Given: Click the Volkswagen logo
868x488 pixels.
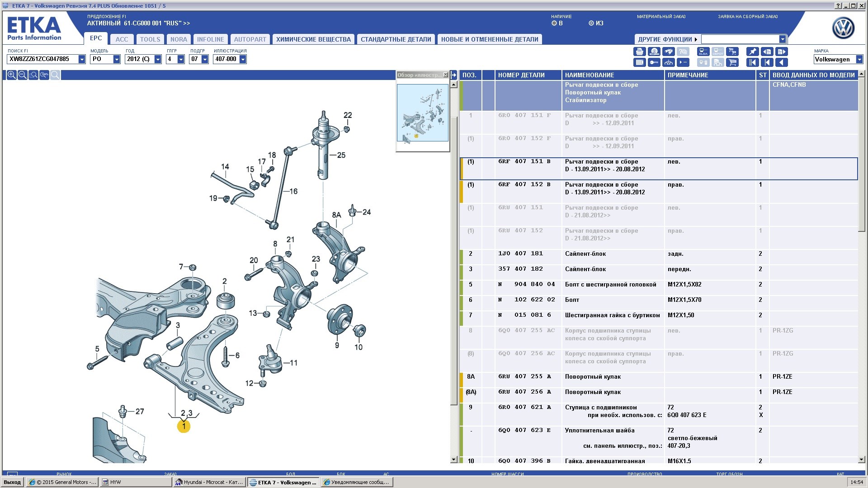Looking at the screenshot, I should point(843,28).
